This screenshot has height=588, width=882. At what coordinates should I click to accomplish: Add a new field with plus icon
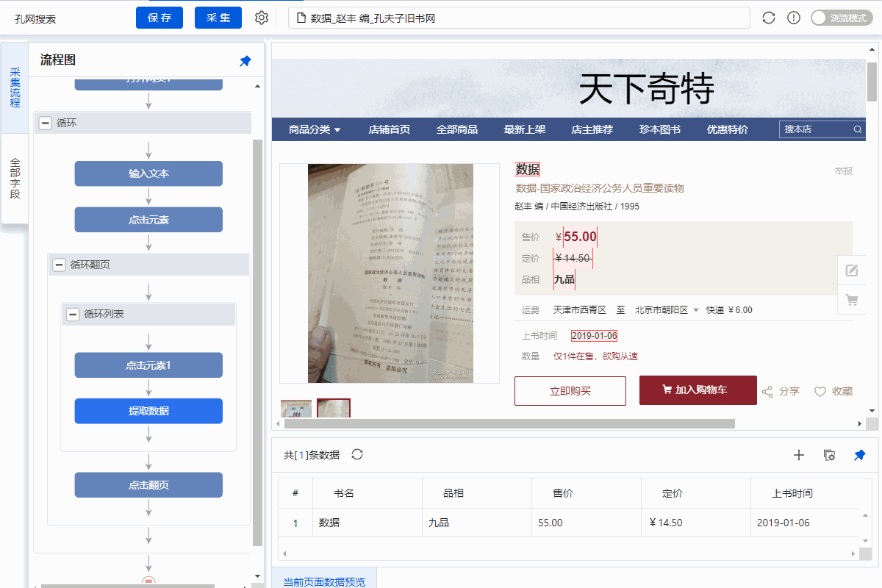[x=799, y=455]
